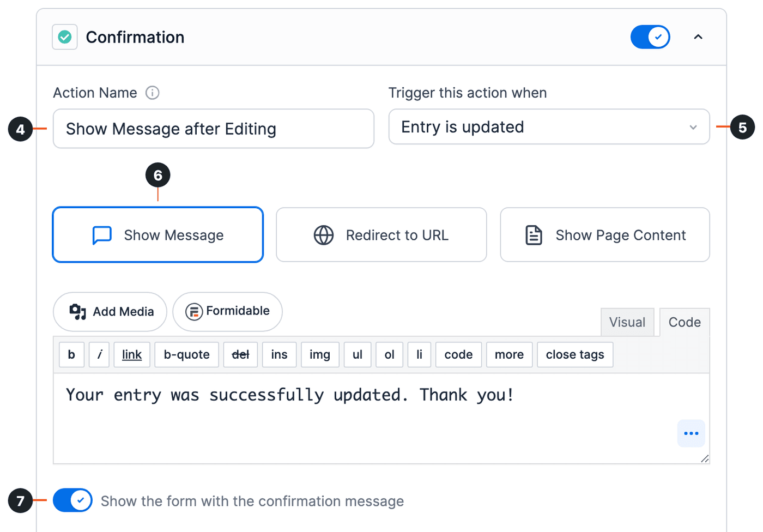The height and width of the screenshot is (532, 763).
Task: Select the Show Page Content option
Action: 605,235
